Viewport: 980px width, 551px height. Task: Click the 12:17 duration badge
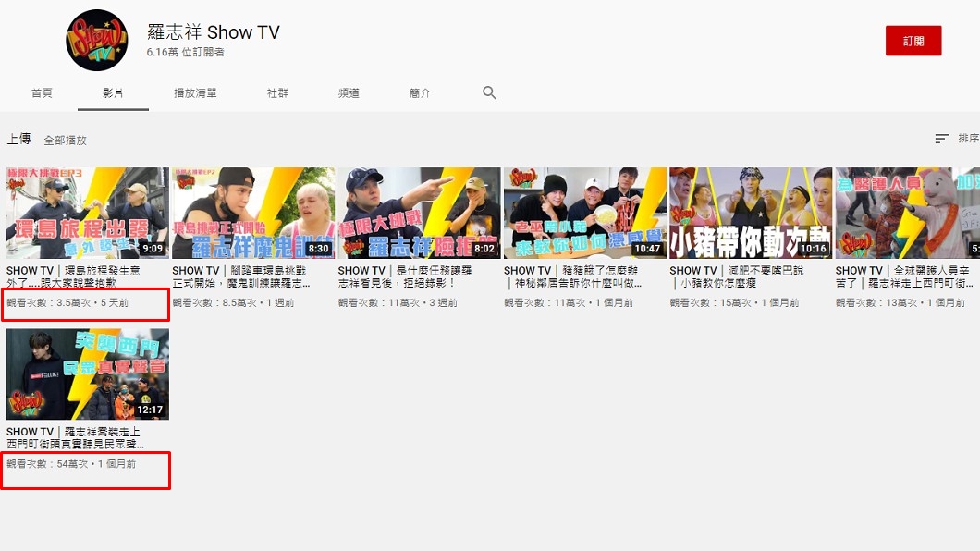tap(150, 410)
